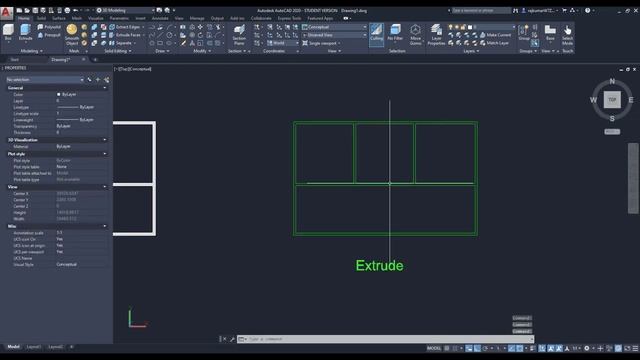Open the Section Plane tool
Screen dimensions: 640x360
[239, 34]
